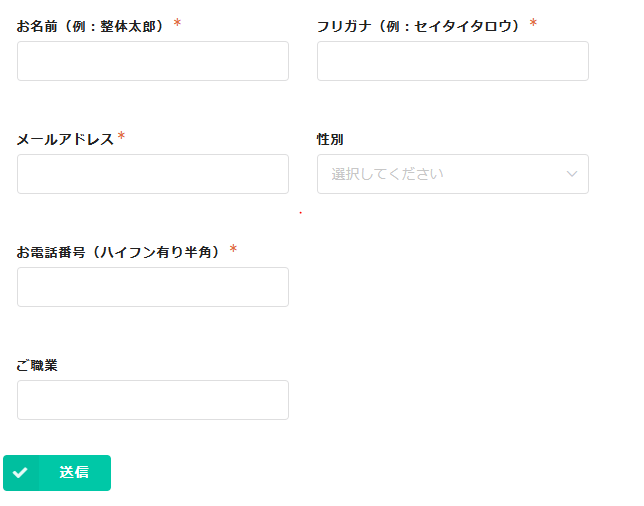Select the メールアドレス input field
Viewport: 644px width, 506px height.
[x=153, y=174]
